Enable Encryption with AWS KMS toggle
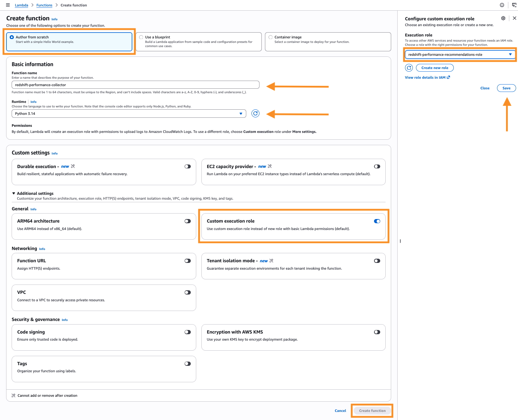518x420 pixels. tap(377, 332)
